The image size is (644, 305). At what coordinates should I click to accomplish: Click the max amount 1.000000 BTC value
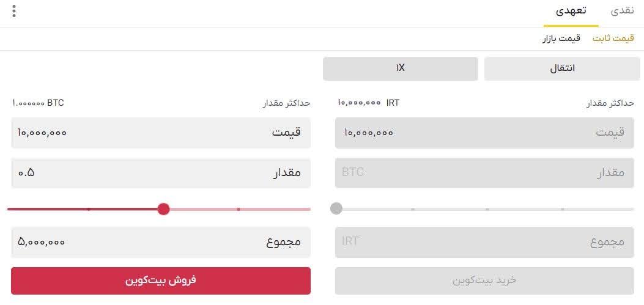(38, 103)
